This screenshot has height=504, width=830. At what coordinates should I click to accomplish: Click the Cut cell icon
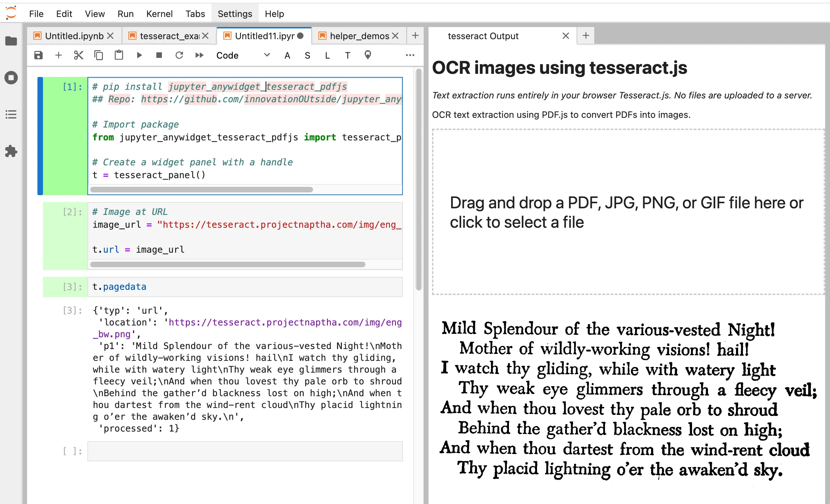pyautogui.click(x=78, y=55)
